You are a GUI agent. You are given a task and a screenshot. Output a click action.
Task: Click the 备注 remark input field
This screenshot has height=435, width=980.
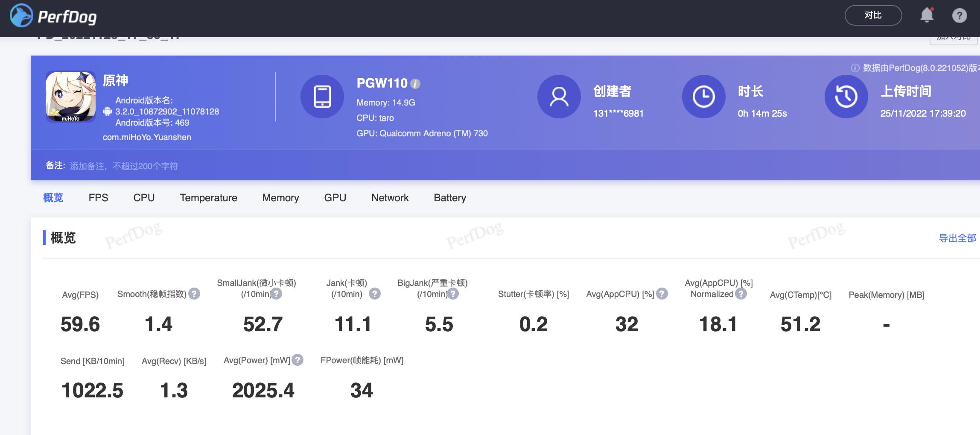(124, 166)
